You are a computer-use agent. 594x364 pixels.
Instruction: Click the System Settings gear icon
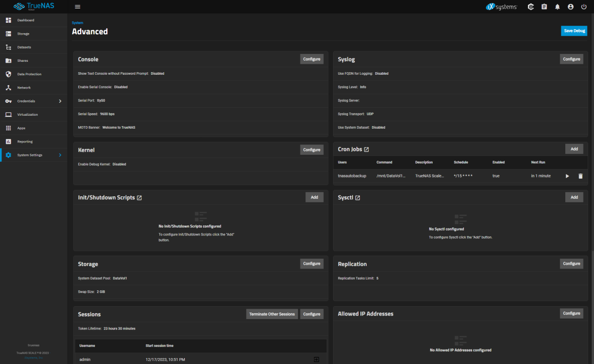pos(8,155)
